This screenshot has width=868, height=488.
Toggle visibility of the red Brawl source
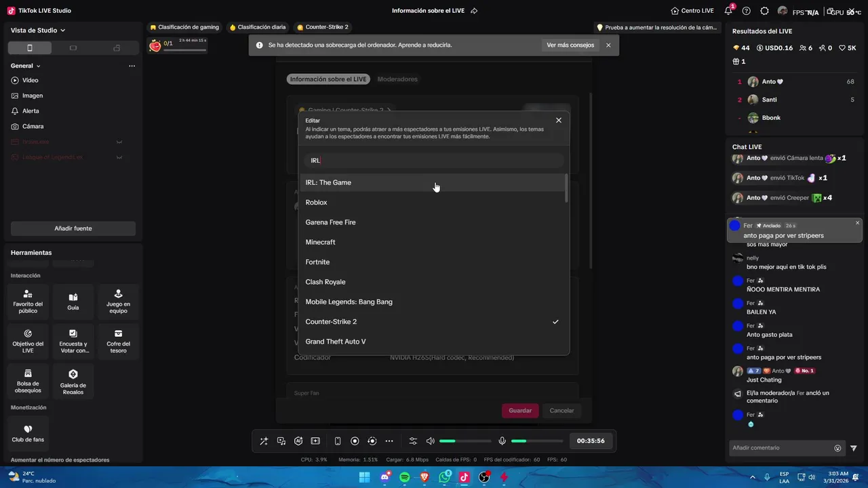pos(119,142)
